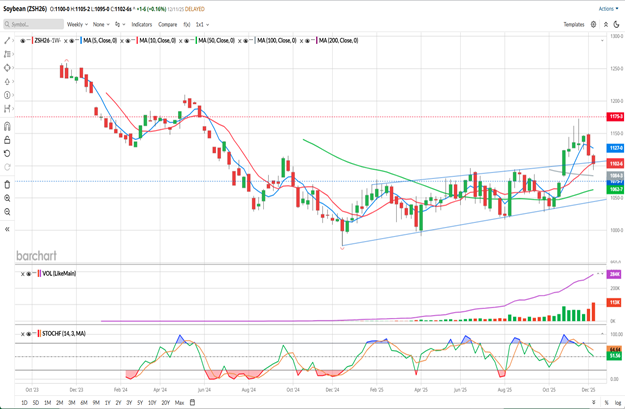The width and height of the screenshot is (625, 409).
Task: Click the MA 5 line color swatch
Action: click(x=81, y=41)
